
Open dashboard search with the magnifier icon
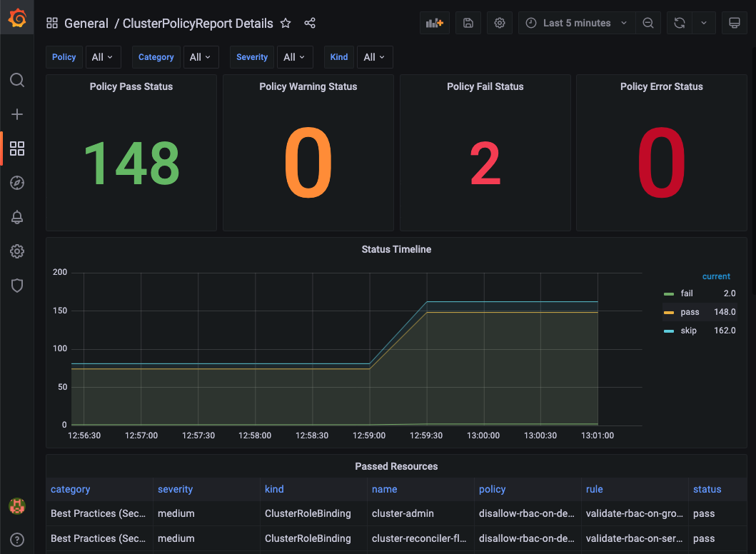[17, 80]
